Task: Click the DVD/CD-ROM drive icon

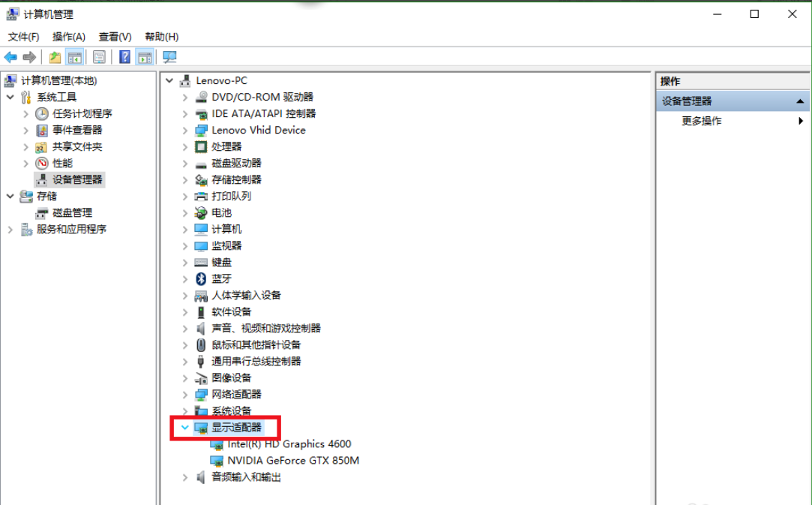Action: [x=201, y=97]
